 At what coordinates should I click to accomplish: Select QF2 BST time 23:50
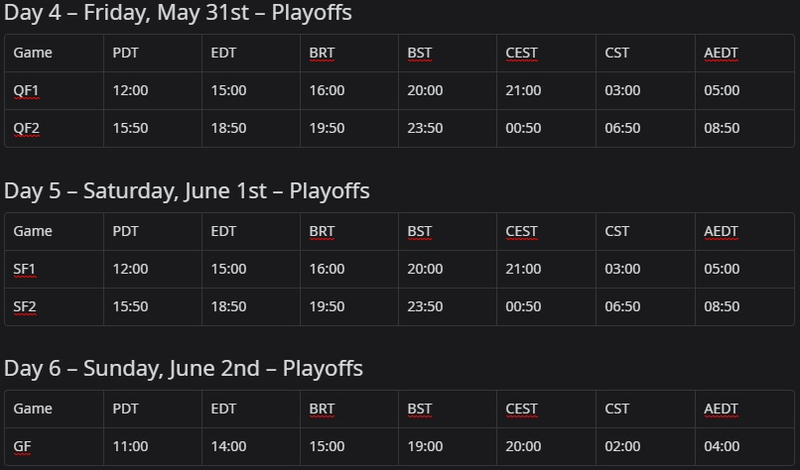pos(425,128)
